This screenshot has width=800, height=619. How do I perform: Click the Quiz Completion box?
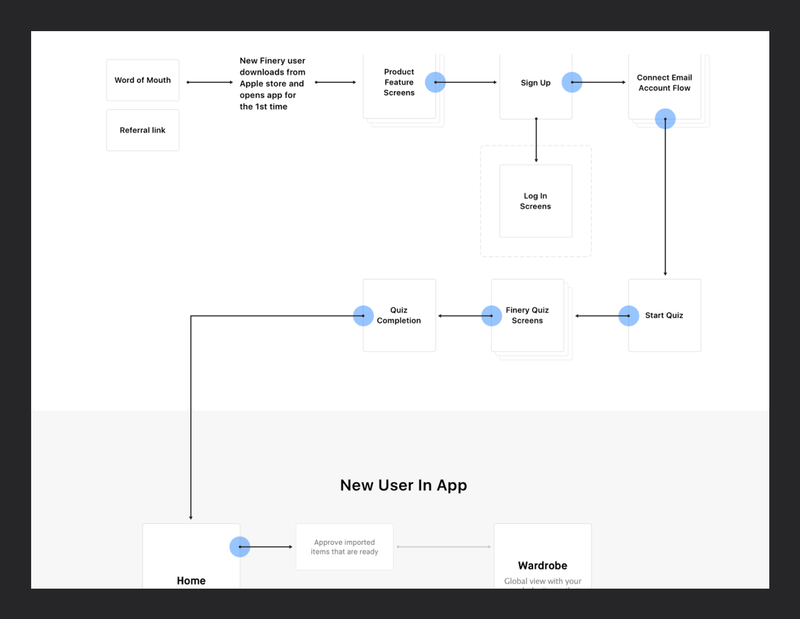pyautogui.click(x=399, y=315)
